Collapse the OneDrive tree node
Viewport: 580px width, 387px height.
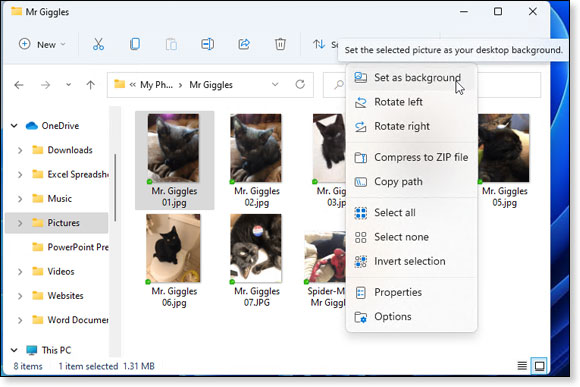coord(14,126)
